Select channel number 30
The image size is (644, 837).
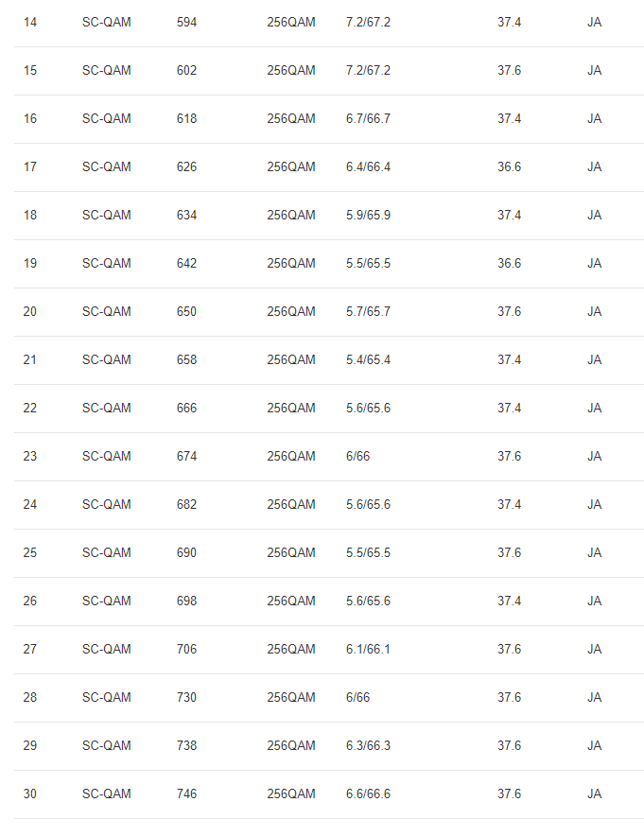click(30, 793)
